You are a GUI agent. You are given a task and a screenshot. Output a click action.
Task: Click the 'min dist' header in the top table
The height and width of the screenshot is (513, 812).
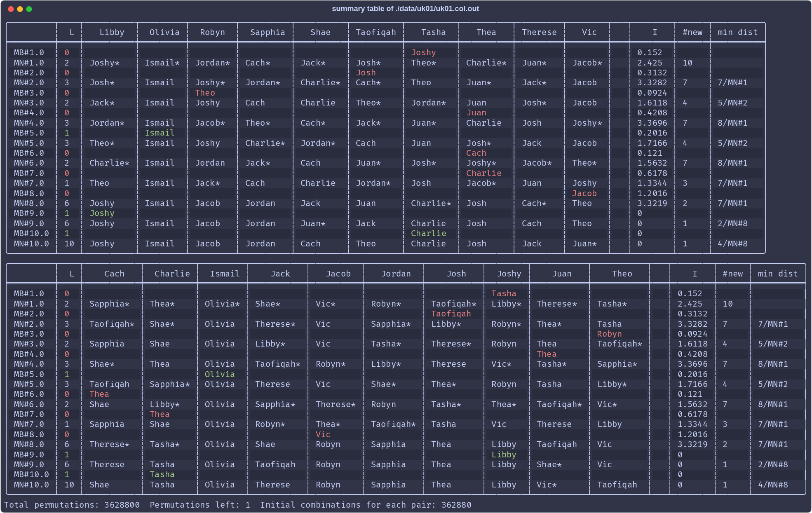(737, 32)
